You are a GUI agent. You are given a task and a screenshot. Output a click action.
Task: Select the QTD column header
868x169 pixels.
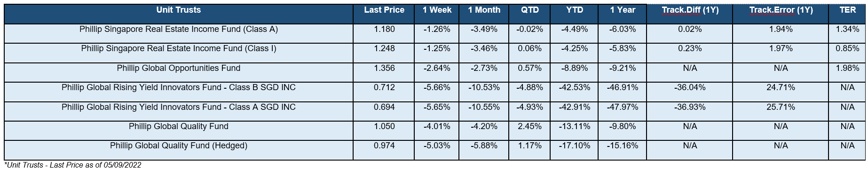(530, 10)
